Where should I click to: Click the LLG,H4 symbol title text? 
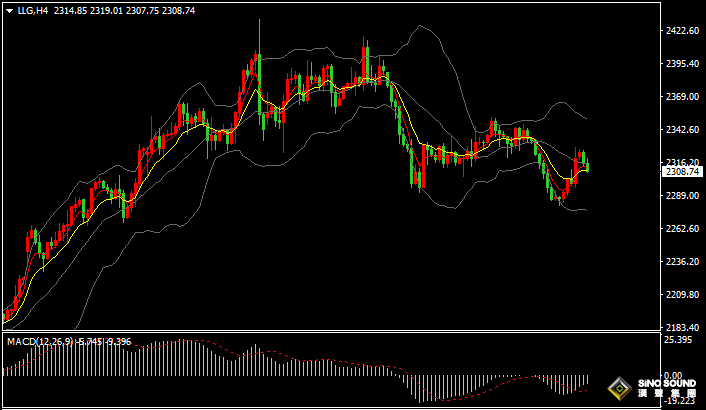33,10
